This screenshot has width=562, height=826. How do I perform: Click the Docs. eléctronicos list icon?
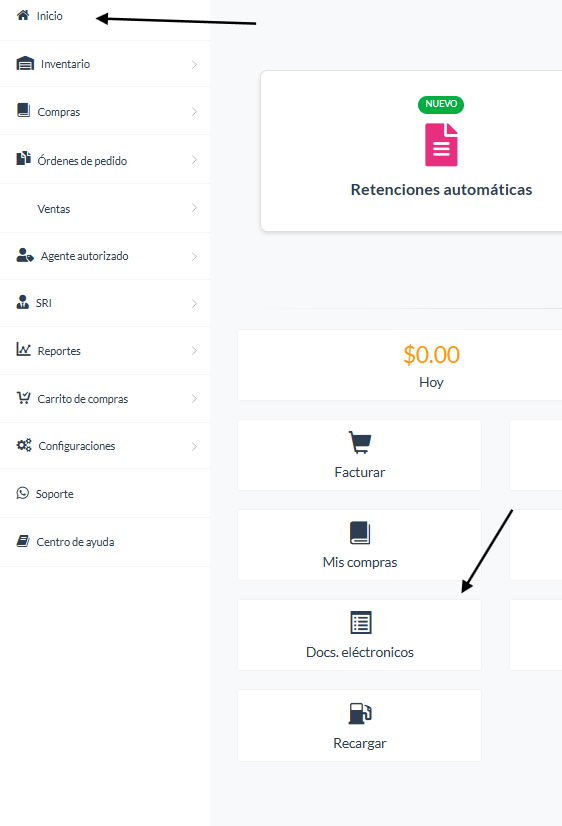pyautogui.click(x=361, y=623)
